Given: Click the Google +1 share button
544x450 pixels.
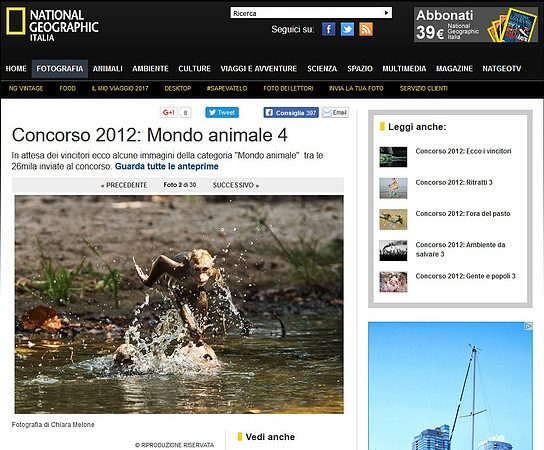Looking at the screenshot, I should (x=169, y=112).
